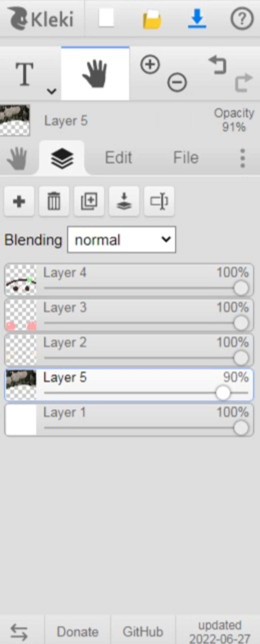Open the Donate link
Image resolution: width=260 pixels, height=644 pixels.
pos(78,631)
